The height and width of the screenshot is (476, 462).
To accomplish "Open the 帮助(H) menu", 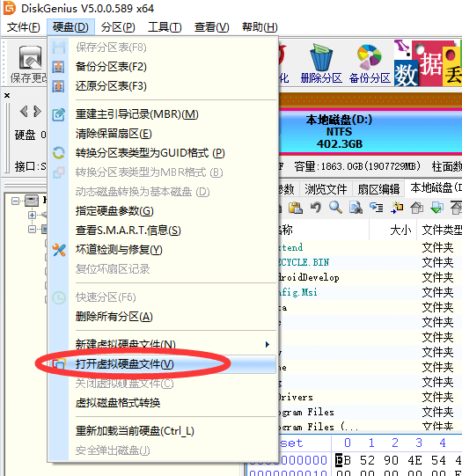I will [260, 27].
